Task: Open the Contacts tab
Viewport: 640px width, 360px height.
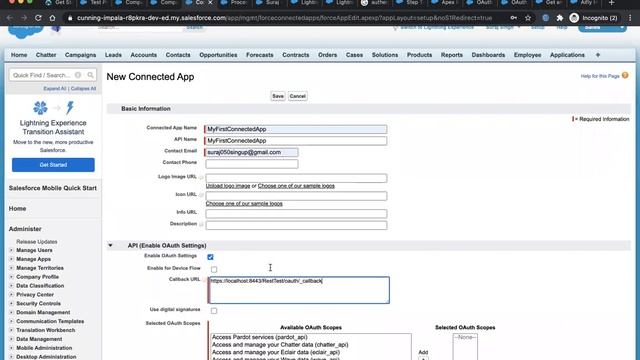Action: pyautogui.click(x=178, y=55)
